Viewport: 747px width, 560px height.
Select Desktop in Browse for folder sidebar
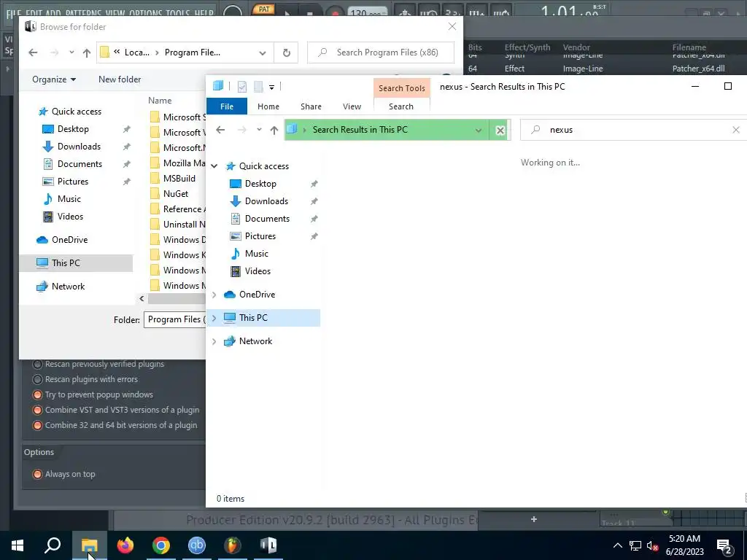[x=73, y=129]
